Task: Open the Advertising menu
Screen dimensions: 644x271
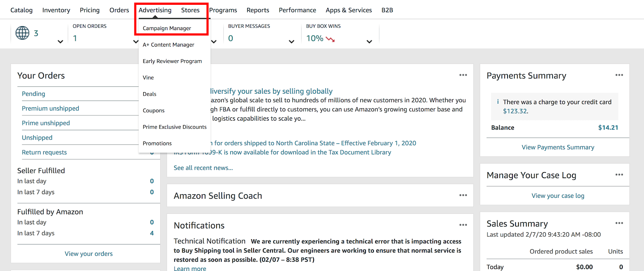Action: (155, 10)
